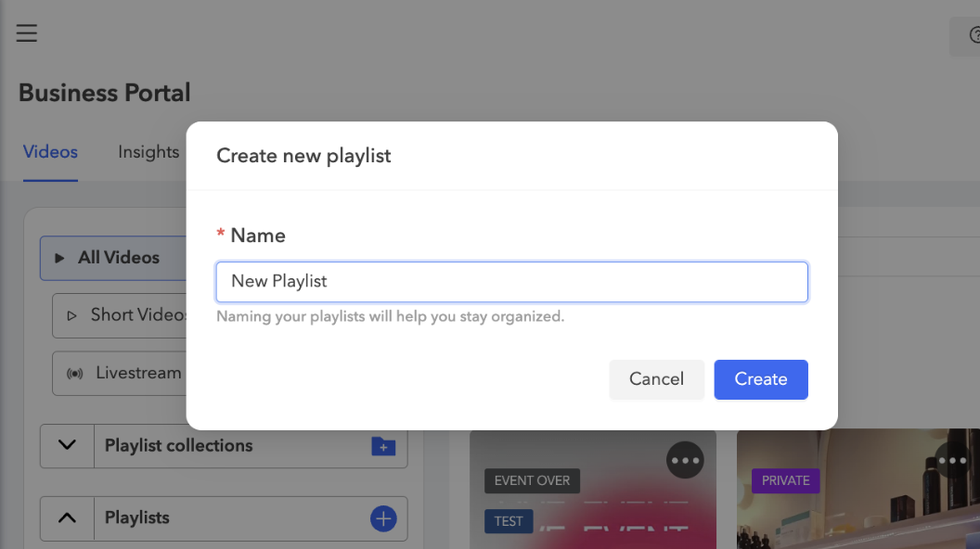The height and width of the screenshot is (549, 980).
Task: Click the Business Portal heading
Action: pyautogui.click(x=104, y=93)
